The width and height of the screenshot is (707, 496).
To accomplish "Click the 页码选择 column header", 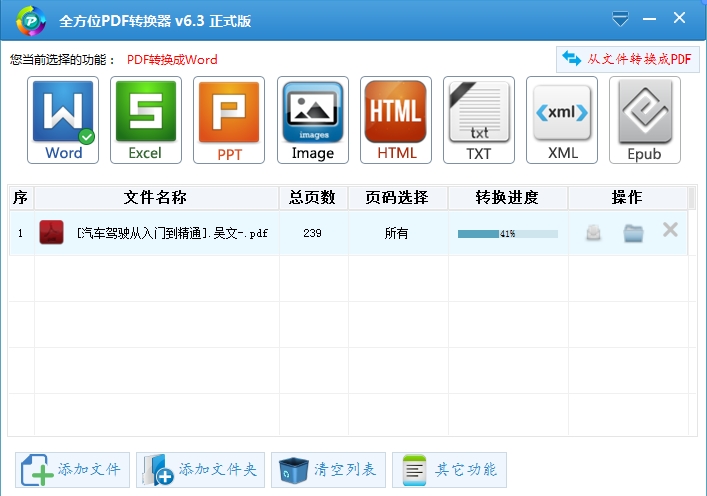I will coord(397,197).
